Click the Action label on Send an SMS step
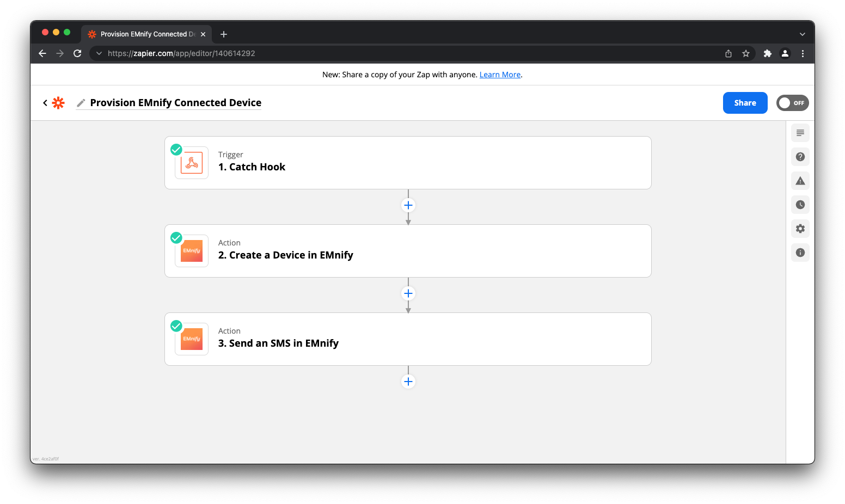 [x=229, y=331]
